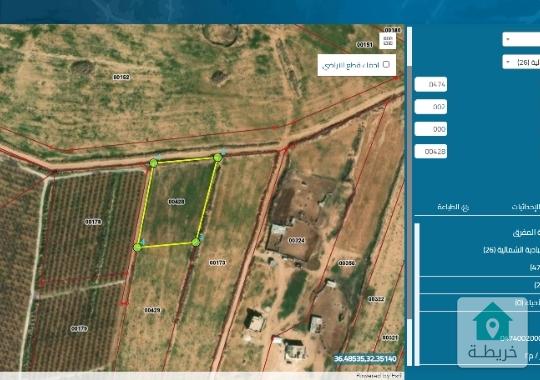
Task: Focus the input field containing 000
Action: (x=431, y=129)
